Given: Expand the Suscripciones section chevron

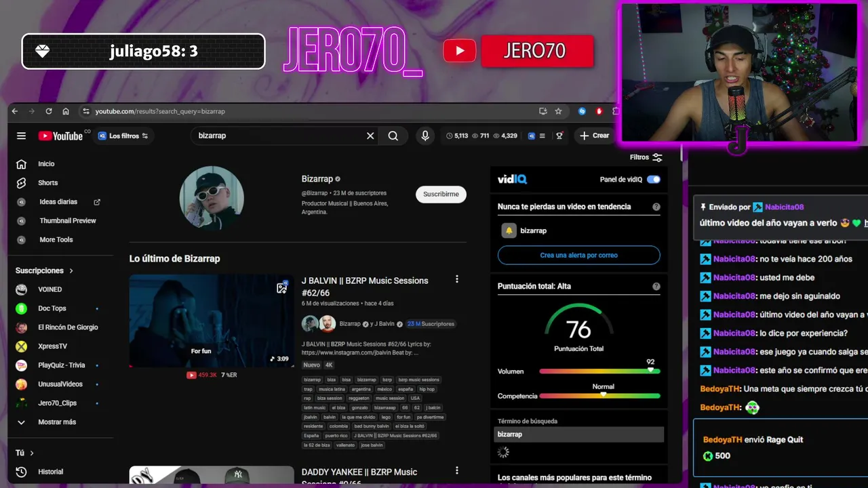Looking at the screenshot, I should [71, 270].
